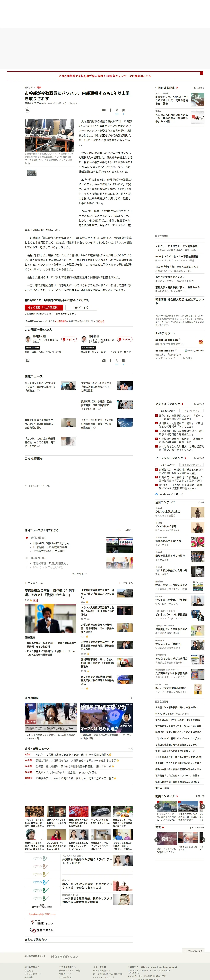Screen dimensions: 210x980
Task: Share on Facebook from bottom share bar
Action: click(111, 361)
